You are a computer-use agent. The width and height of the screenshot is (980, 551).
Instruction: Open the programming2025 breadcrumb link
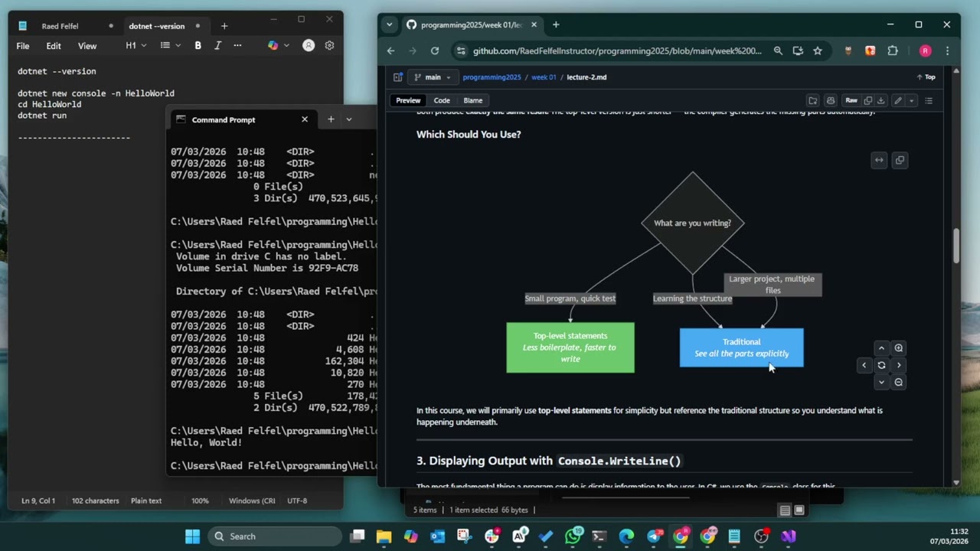tap(492, 77)
